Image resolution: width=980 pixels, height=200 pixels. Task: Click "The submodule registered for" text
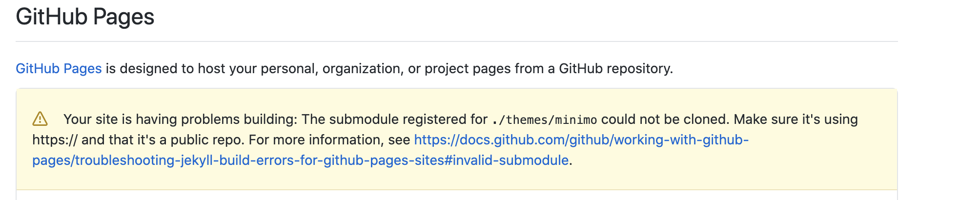pos(394,120)
